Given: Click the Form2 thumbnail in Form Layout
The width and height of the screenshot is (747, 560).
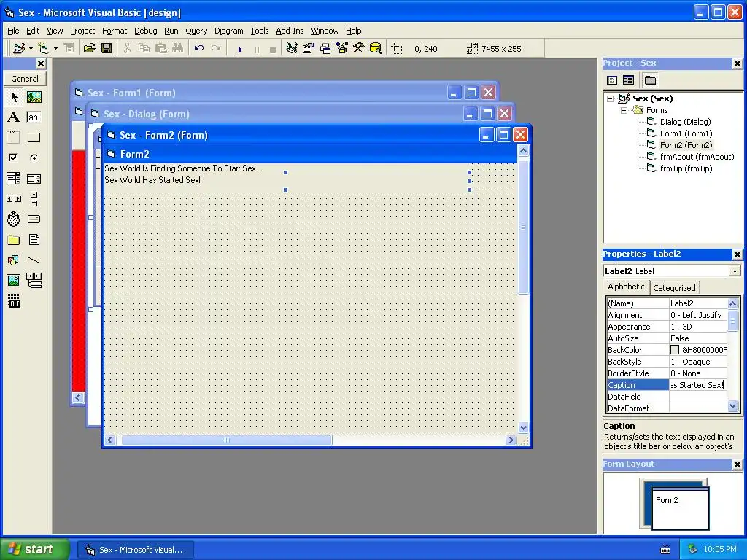Looking at the screenshot, I should [x=680, y=508].
